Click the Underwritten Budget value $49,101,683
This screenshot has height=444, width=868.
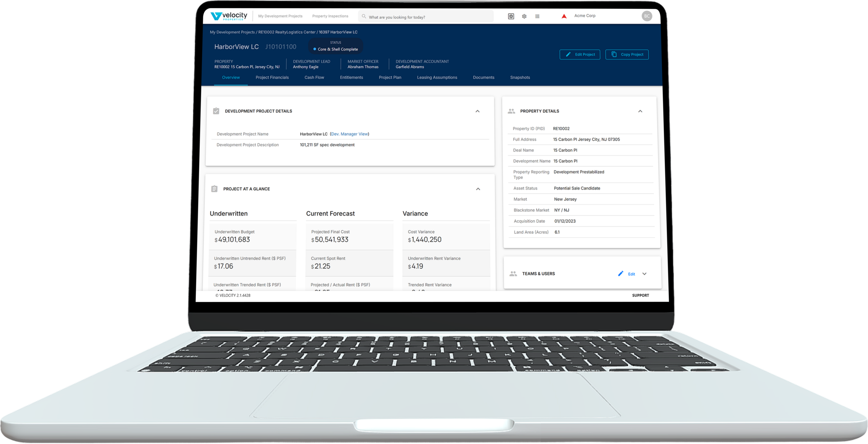coord(232,240)
